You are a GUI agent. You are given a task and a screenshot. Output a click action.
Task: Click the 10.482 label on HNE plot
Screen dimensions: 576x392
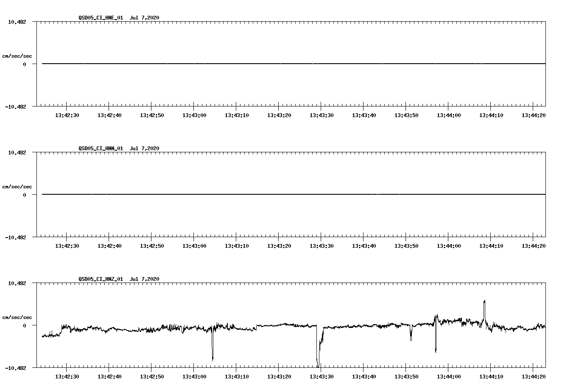[17, 22]
